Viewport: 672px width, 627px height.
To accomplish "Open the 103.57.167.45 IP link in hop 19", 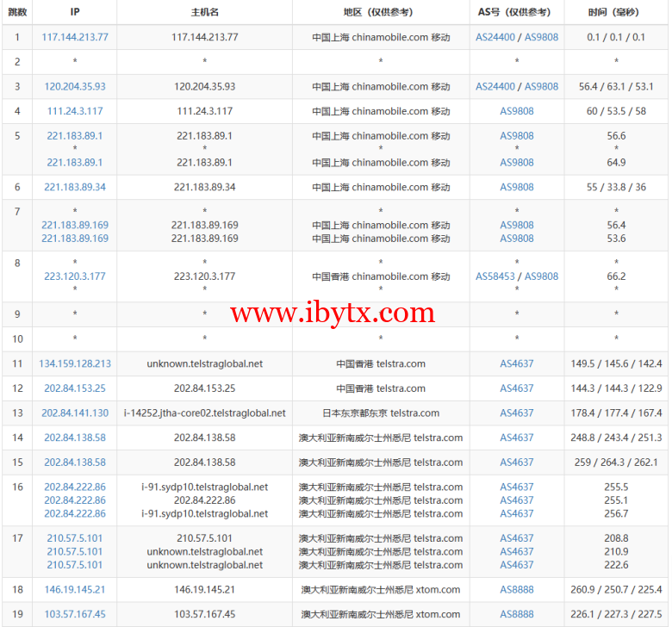I will point(75,614).
